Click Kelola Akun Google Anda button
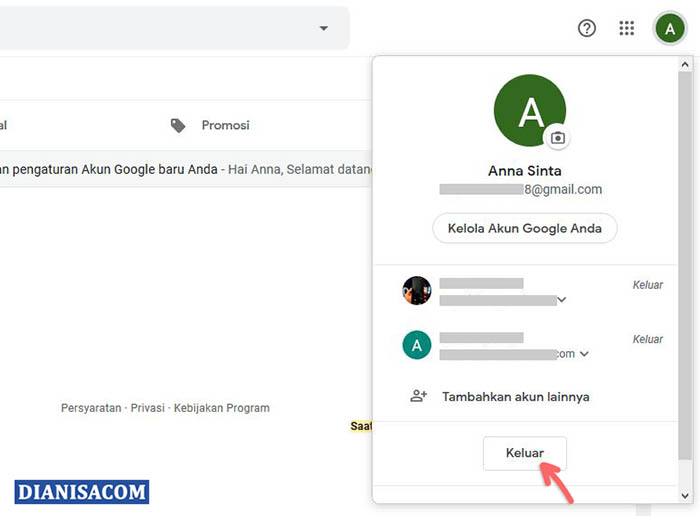This screenshot has height=516, width=700. coord(525,229)
